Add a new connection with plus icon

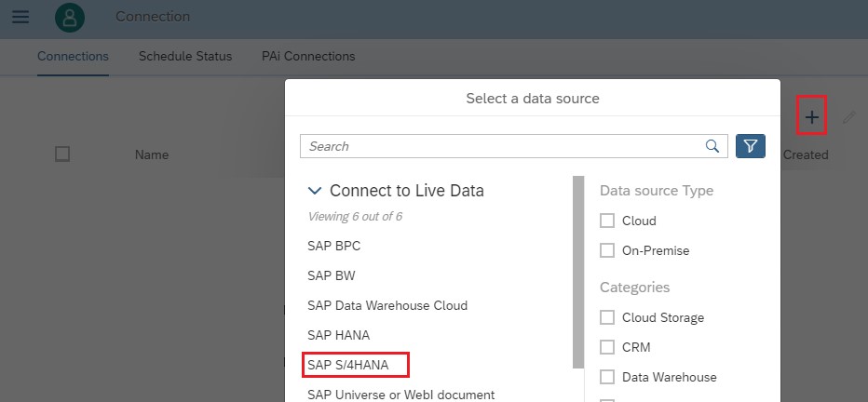pos(811,116)
